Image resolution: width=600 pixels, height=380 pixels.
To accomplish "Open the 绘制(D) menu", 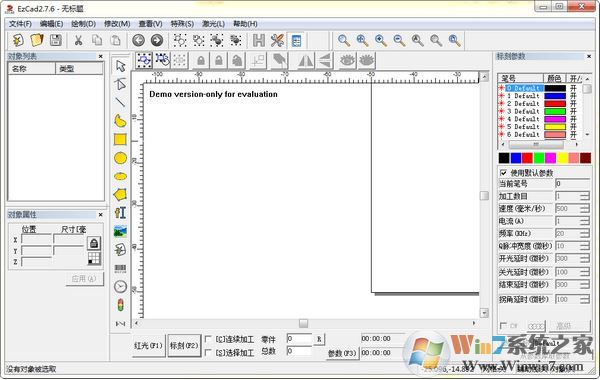I will pyautogui.click(x=83, y=24).
